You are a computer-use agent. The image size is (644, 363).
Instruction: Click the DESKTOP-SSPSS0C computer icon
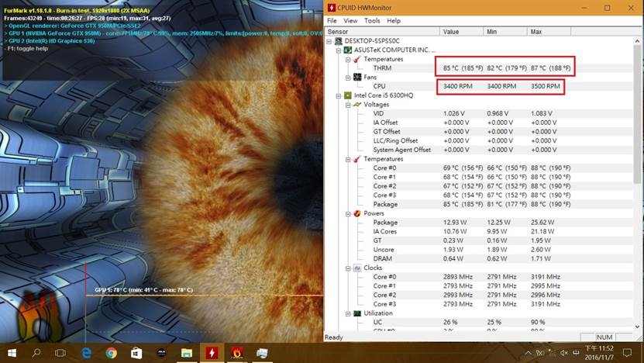339,40
